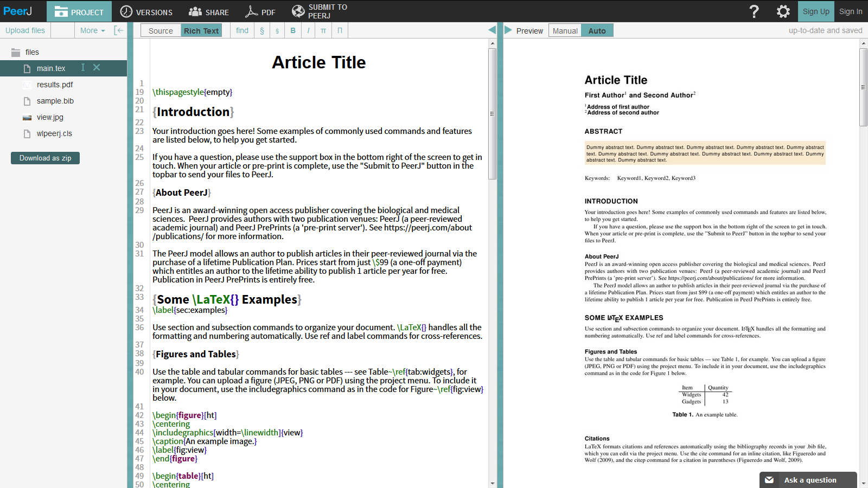Open the help question mark icon

754,11
